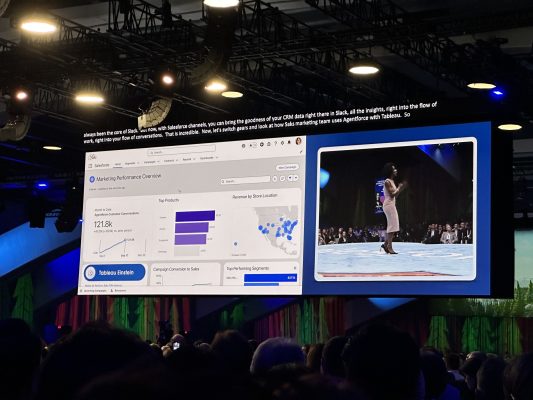Open the user avatar profile menu

(x=298, y=141)
